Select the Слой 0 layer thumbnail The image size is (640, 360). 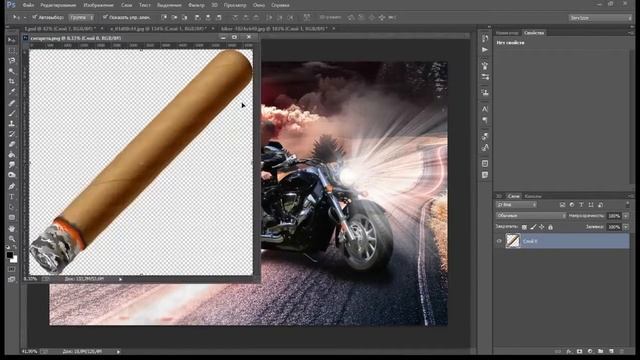(513, 241)
